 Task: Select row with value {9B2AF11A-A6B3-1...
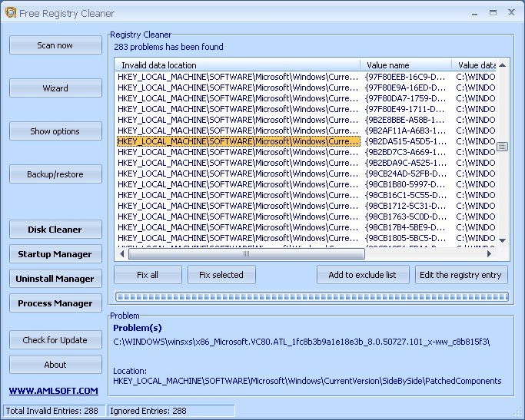pos(306,131)
